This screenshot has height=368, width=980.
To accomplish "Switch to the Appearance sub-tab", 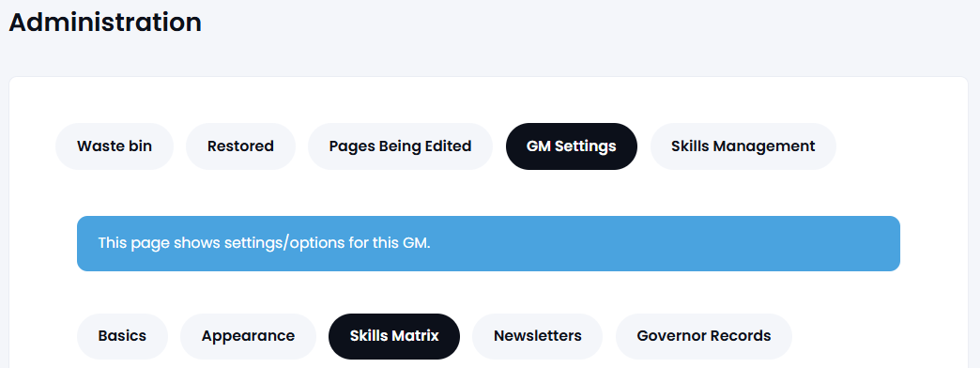I will point(248,336).
